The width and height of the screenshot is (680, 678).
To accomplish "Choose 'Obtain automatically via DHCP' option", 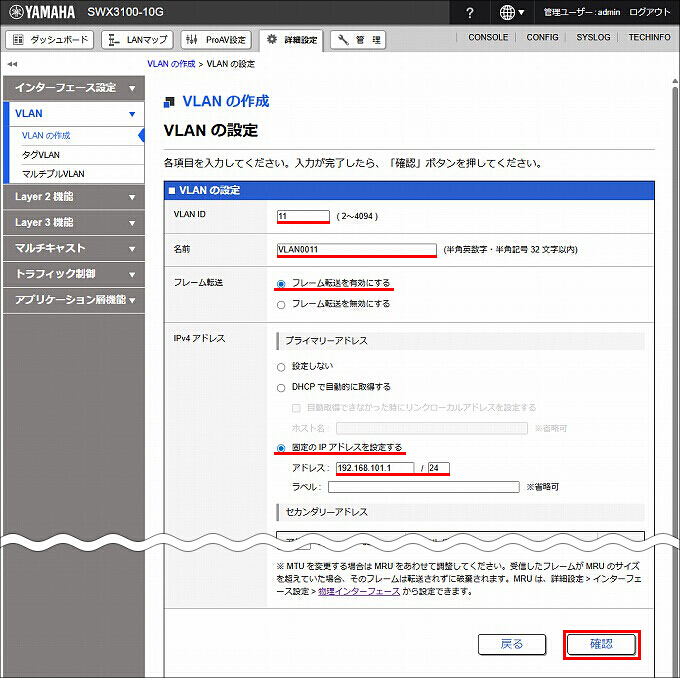I will [x=281, y=387].
